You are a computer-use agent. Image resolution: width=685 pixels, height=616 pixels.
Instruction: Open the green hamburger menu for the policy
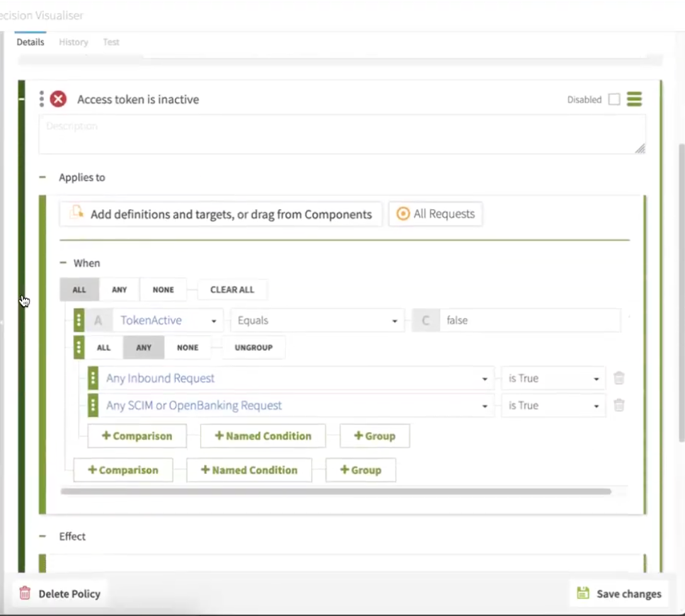(x=634, y=99)
